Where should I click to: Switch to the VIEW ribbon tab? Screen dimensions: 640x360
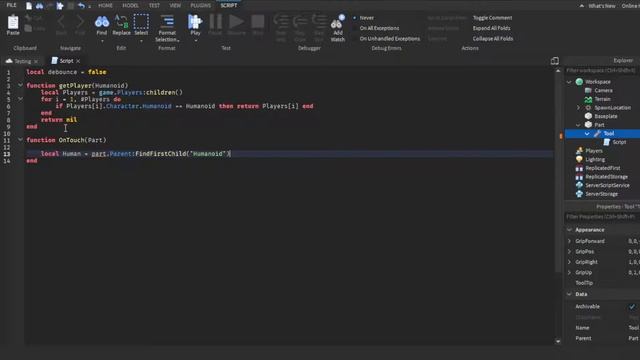175,5
